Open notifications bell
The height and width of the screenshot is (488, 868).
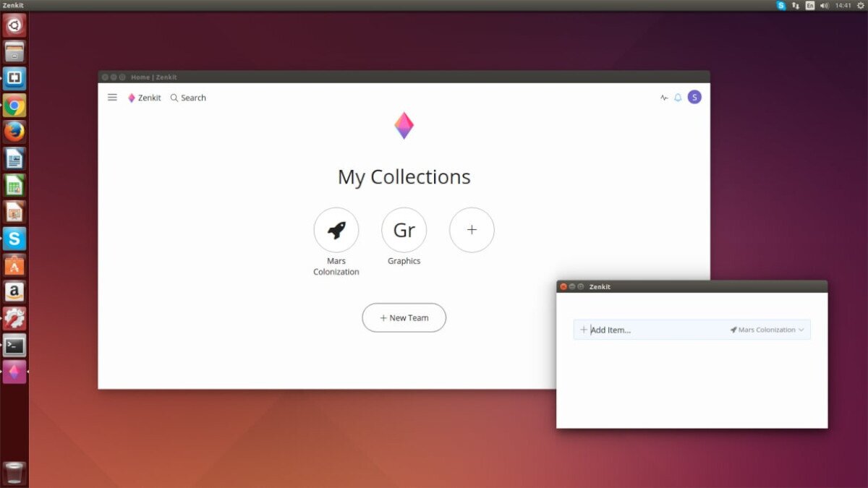678,98
